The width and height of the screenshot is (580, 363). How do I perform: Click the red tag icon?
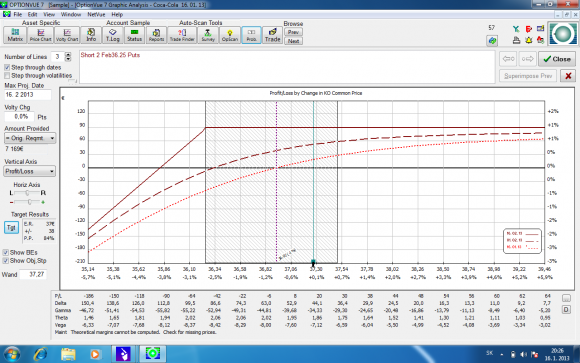coord(528,29)
